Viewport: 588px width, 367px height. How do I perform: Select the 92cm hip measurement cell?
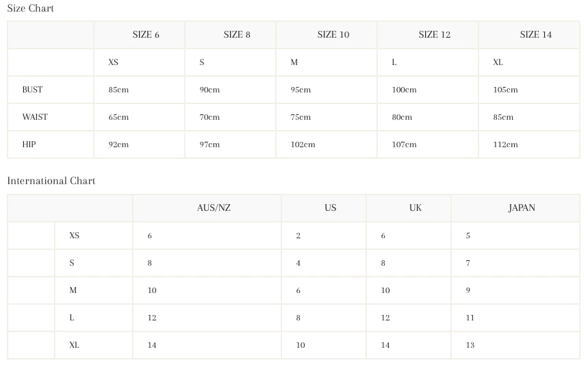click(118, 144)
